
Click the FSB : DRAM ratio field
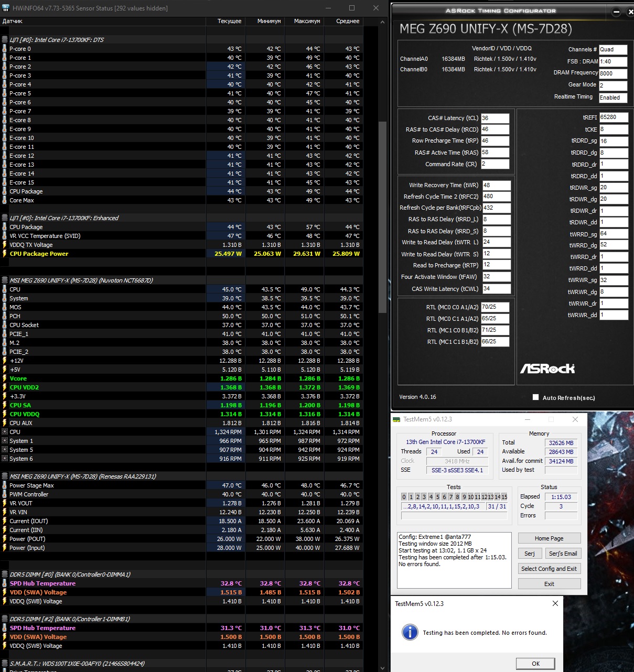(x=613, y=61)
